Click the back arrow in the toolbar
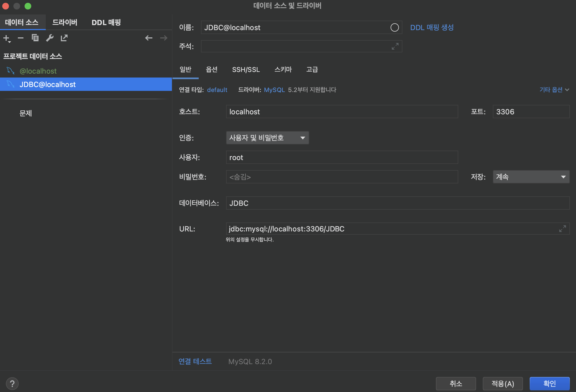Image resolution: width=576 pixels, height=392 pixels. pos(149,38)
